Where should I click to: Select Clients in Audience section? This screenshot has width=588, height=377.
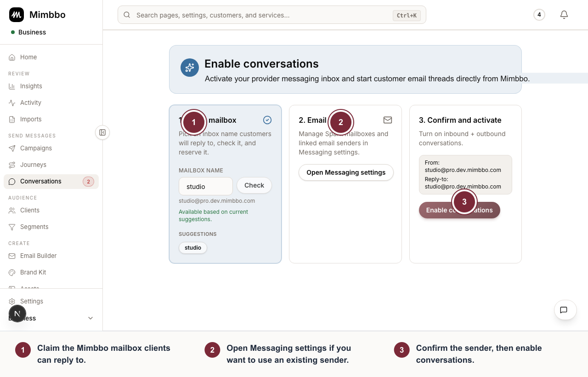(x=51, y=211)
